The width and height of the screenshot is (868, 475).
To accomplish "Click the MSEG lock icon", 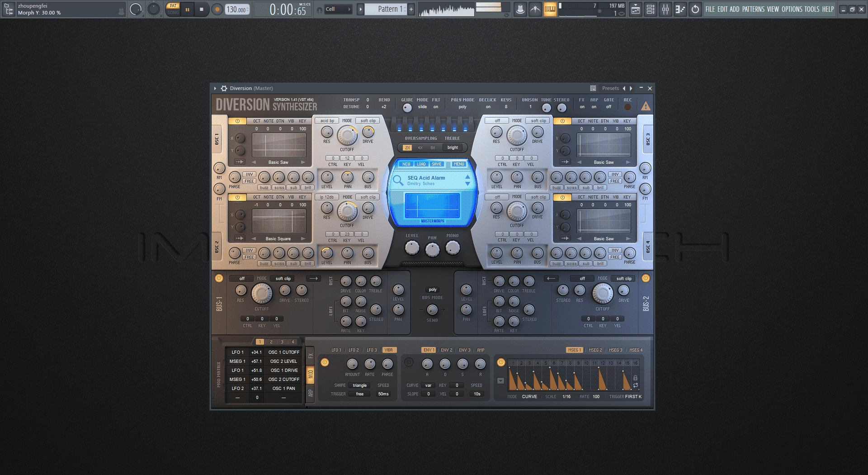I will tap(635, 378).
